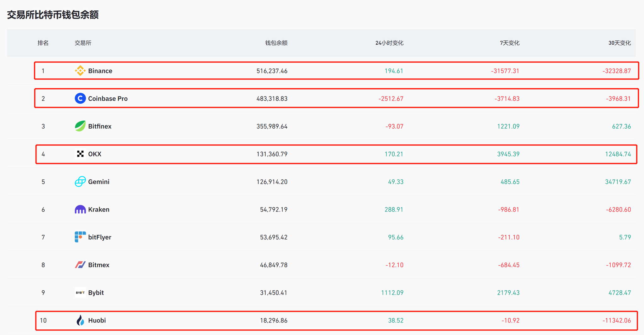Click bitFlyer 30-day change 5.79

click(625, 237)
